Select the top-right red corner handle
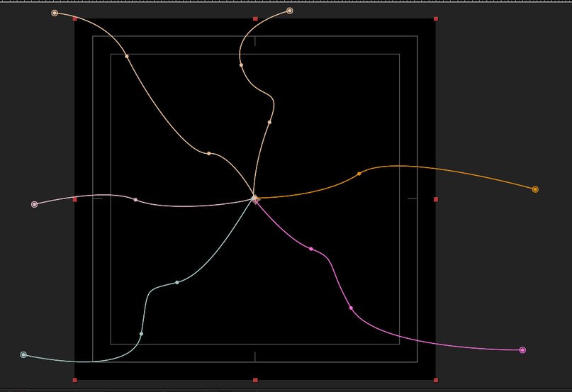The height and width of the screenshot is (392, 572). [436, 18]
